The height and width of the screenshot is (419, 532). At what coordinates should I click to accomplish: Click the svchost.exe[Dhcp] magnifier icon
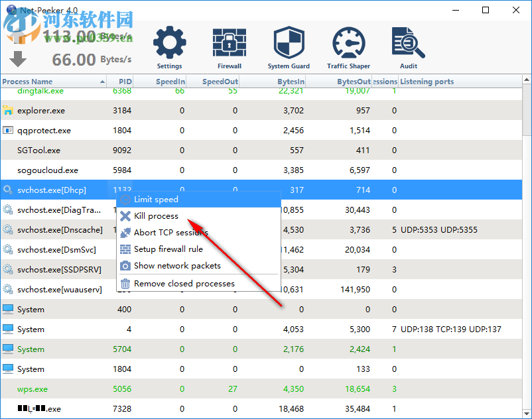tap(8, 190)
